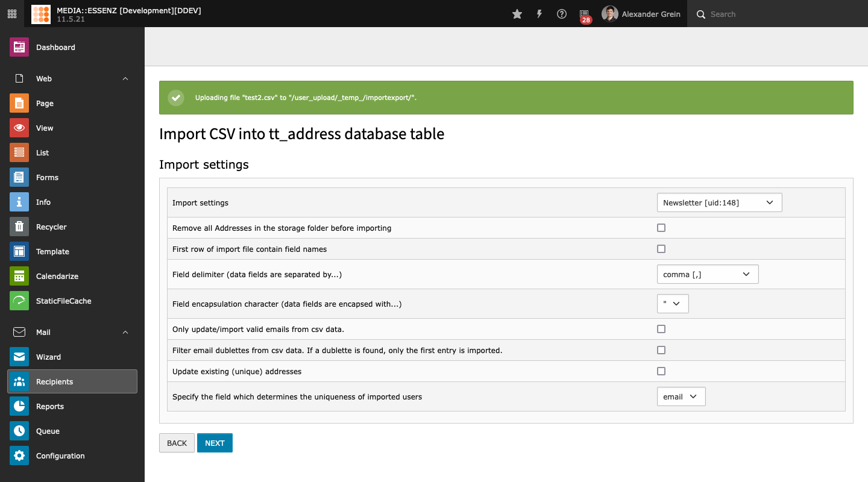Image resolution: width=868 pixels, height=482 pixels.
Task: Open the 'Newsletter [uid:148]' storage dropdown
Action: (719, 202)
